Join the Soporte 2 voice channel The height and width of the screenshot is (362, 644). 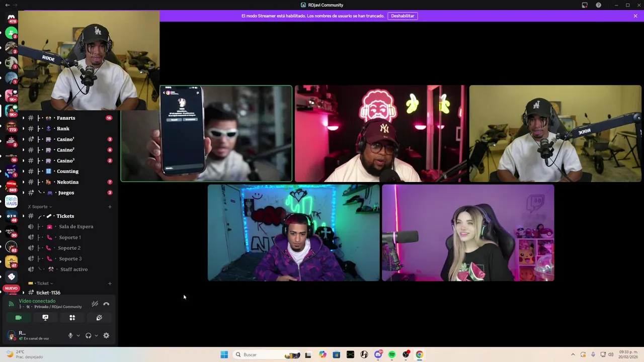pyautogui.click(x=69, y=248)
